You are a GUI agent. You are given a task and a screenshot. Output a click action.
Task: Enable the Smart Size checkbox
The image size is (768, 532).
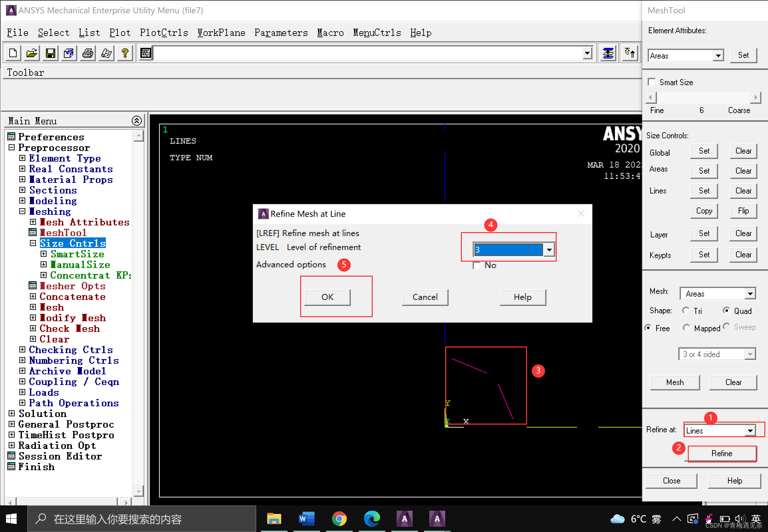[652, 82]
